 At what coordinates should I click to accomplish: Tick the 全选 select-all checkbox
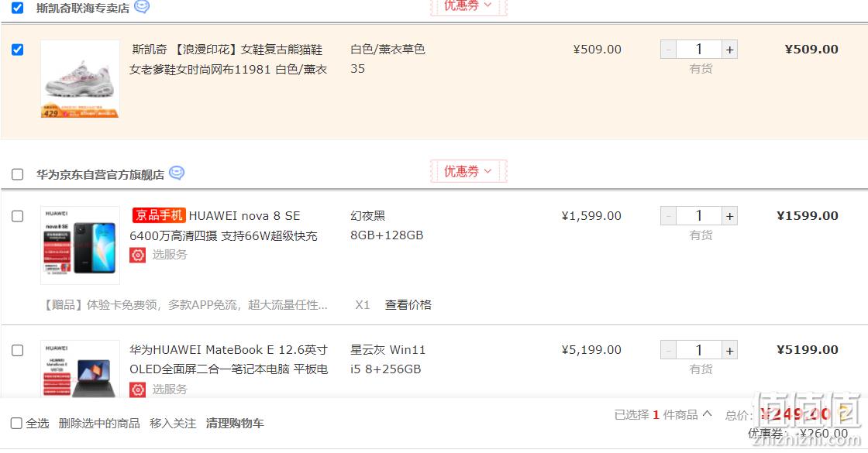pos(16,424)
